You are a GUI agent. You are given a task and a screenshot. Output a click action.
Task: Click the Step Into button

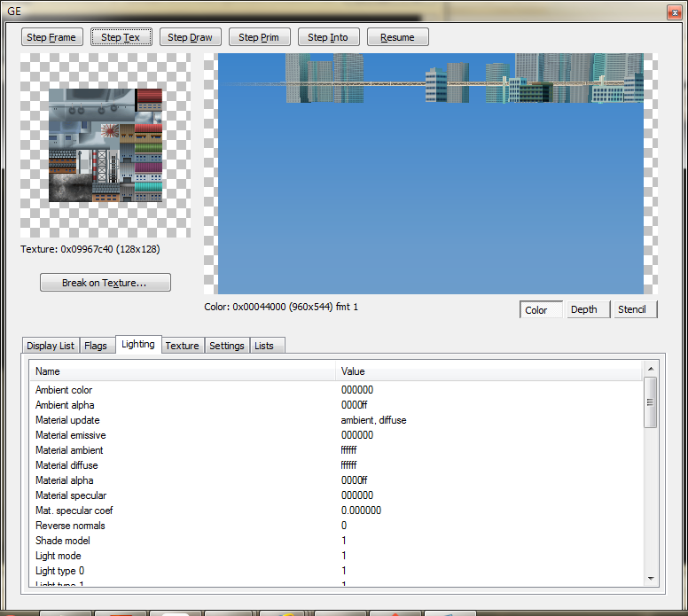pos(328,37)
